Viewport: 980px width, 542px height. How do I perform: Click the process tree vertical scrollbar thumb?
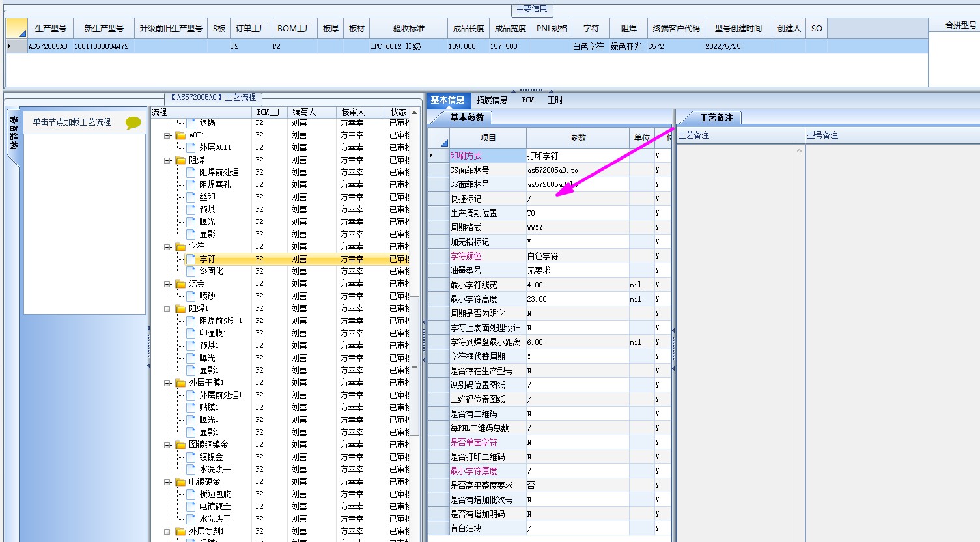pos(414,366)
